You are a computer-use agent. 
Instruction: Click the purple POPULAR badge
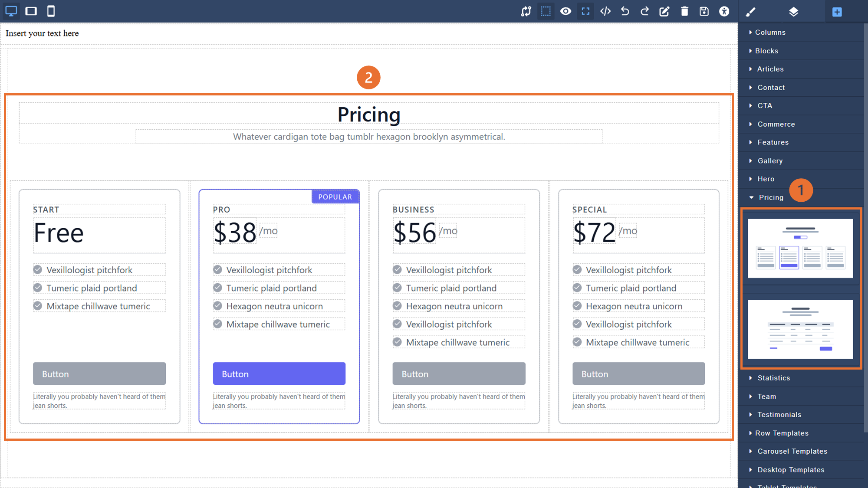click(335, 197)
